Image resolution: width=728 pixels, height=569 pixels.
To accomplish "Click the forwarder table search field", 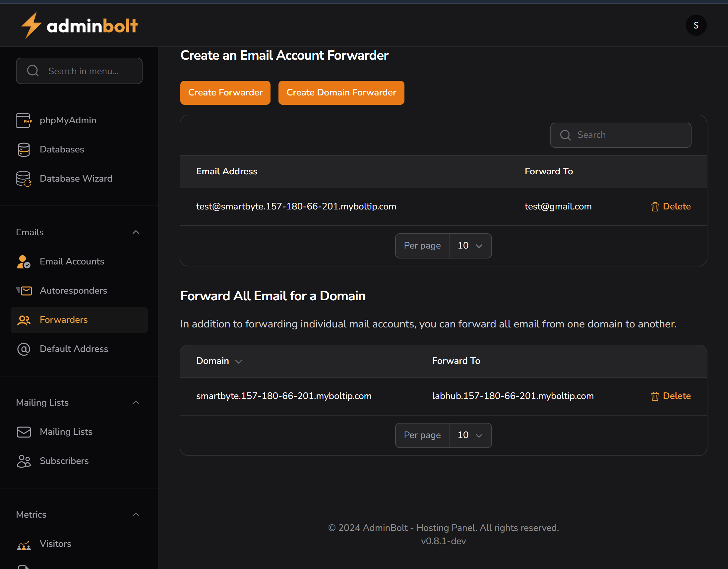I will click(x=620, y=135).
